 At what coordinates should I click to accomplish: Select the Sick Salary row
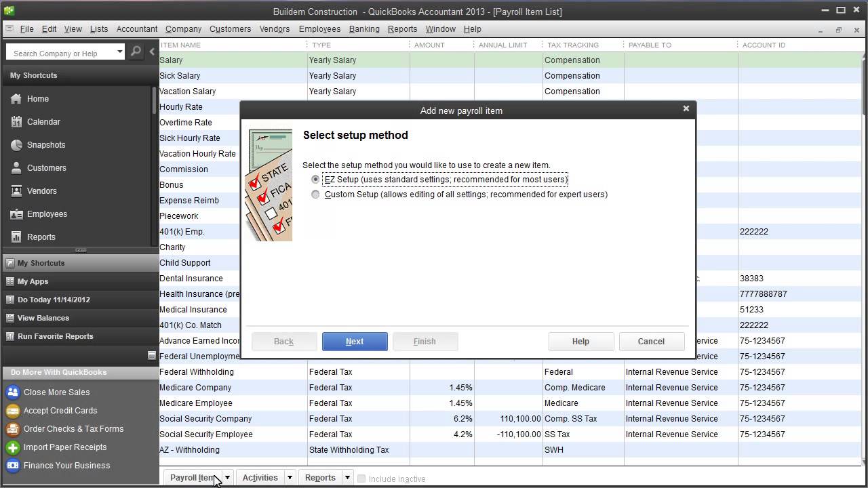pos(509,76)
